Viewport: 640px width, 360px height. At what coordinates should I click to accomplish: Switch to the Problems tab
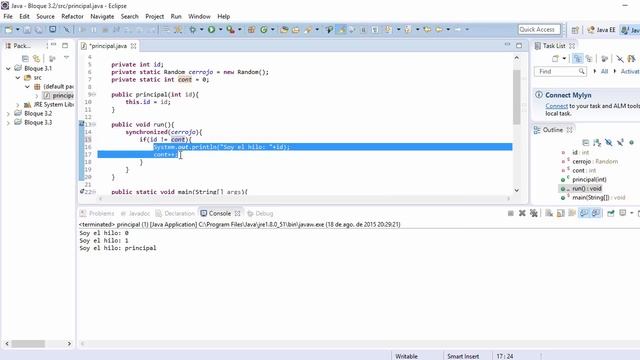(98, 213)
